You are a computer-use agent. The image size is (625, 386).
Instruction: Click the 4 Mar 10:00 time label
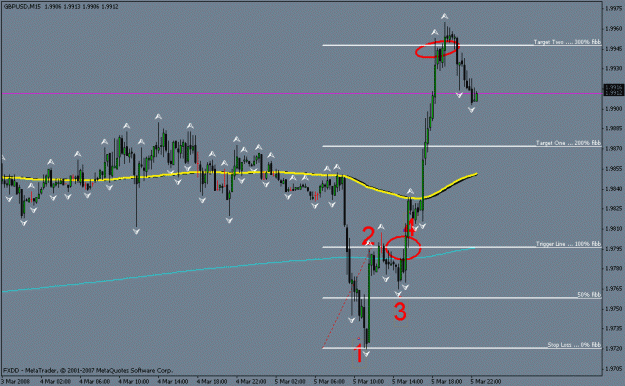point(134,382)
